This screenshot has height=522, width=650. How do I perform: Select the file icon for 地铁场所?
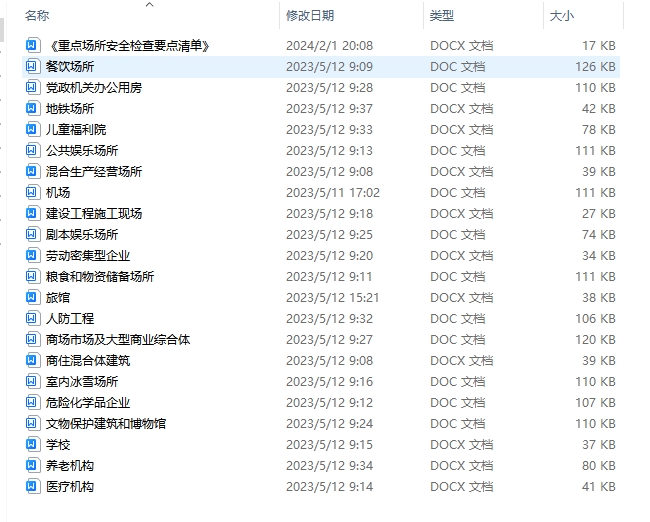(x=33, y=109)
